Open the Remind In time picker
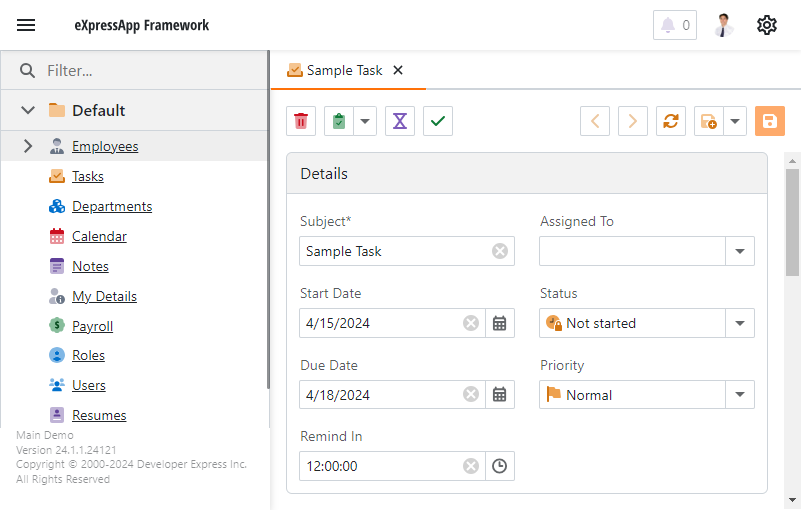The image size is (801, 510). click(x=500, y=466)
